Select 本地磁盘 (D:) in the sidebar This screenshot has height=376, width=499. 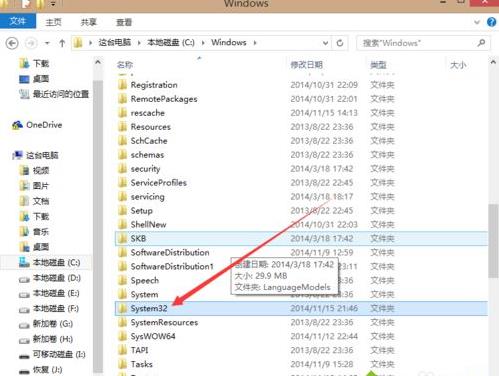coord(50,278)
